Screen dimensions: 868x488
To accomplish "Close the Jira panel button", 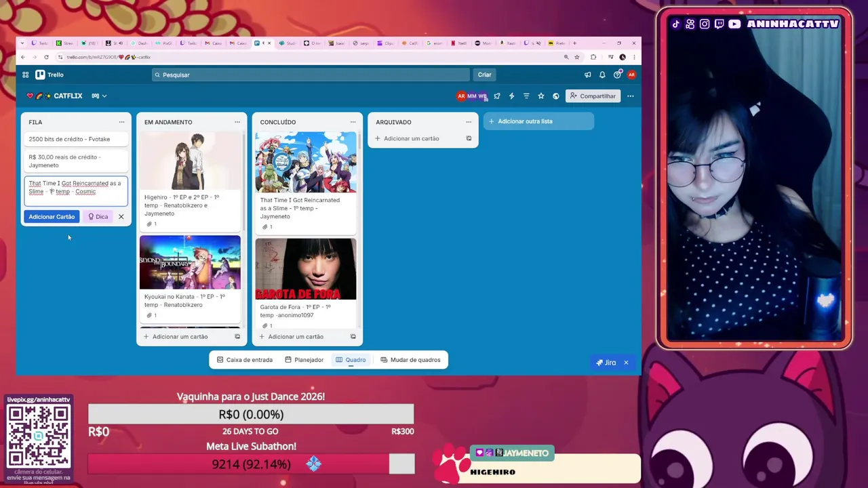I will click(626, 363).
